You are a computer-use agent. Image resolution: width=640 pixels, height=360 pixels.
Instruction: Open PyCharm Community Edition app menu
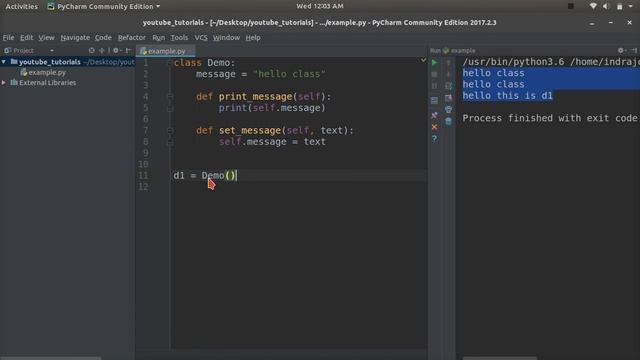click(104, 6)
